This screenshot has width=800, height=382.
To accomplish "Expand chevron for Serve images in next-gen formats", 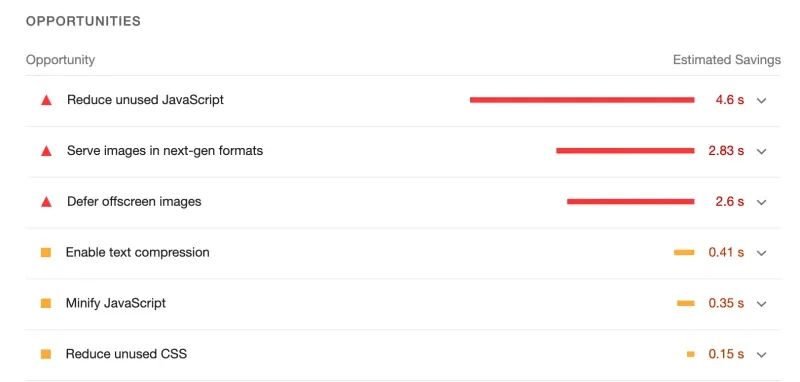I will click(x=761, y=151).
